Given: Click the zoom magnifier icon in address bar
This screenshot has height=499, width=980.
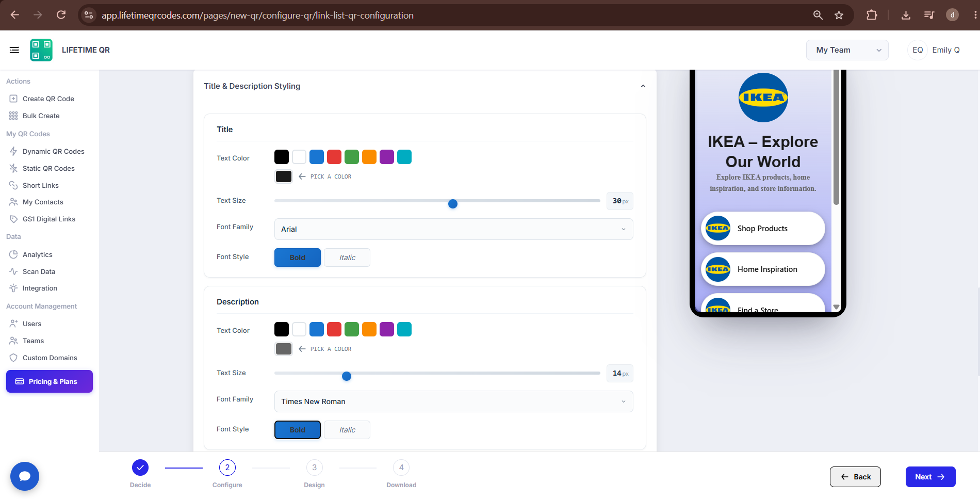Looking at the screenshot, I should (x=818, y=15).
